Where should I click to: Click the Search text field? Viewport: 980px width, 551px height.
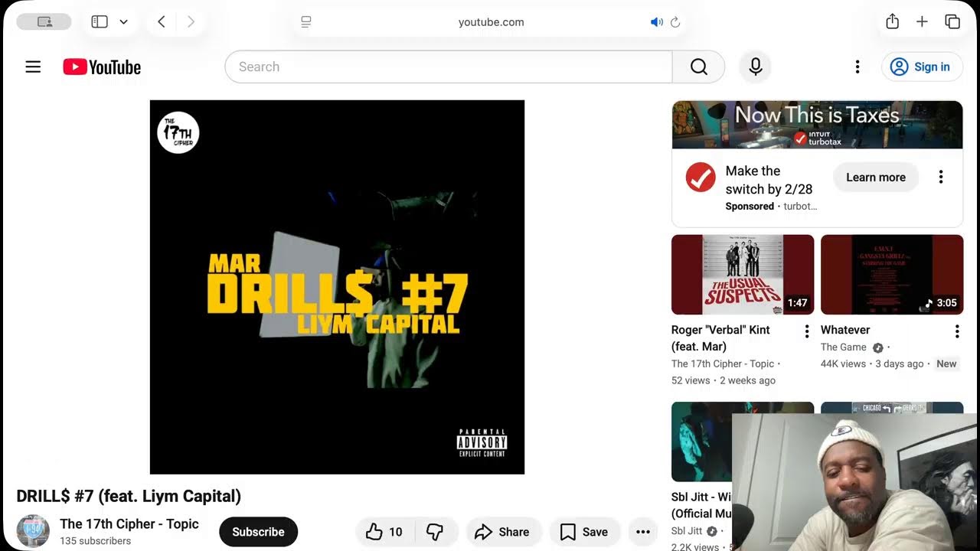coord(449,67)
